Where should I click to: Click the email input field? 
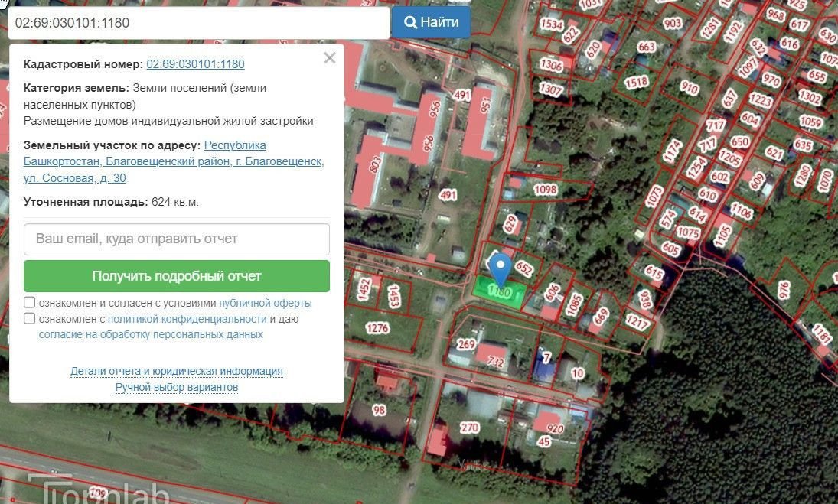coord(177,239)
